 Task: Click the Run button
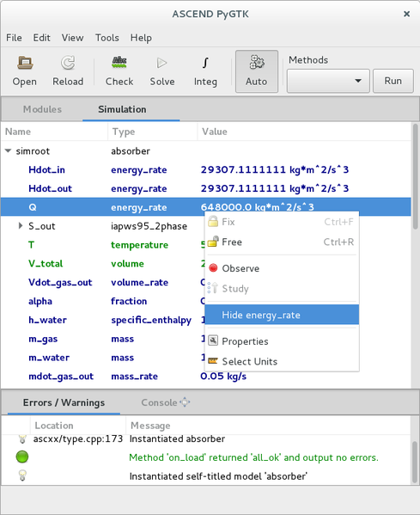pyautogui.click(x=393, y=81)
